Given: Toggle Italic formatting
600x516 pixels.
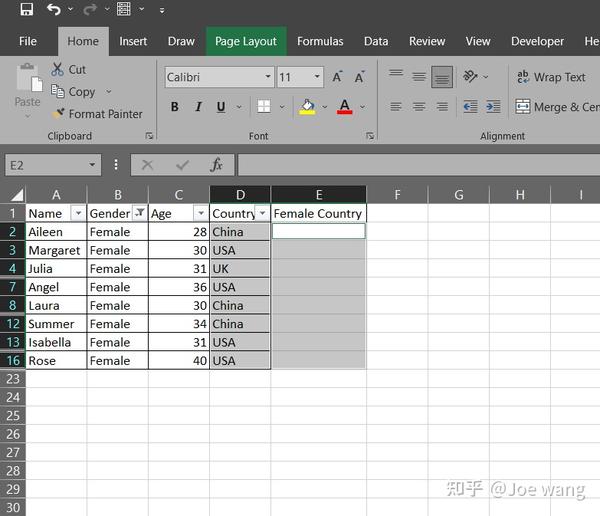Looking at the screenshot, I should click(198, 106).
